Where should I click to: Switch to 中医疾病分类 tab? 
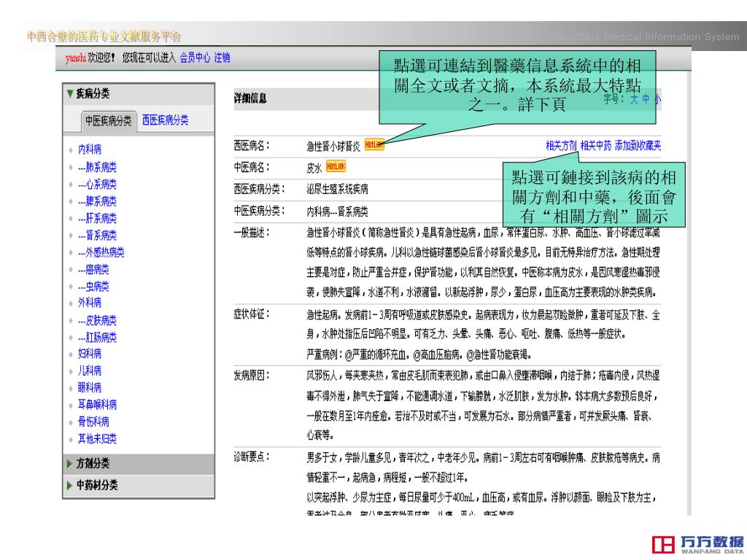point(109,121)
